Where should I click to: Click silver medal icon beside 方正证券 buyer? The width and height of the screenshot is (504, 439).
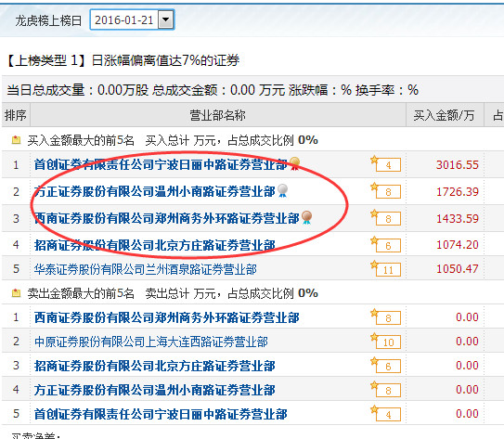point(282,190)
